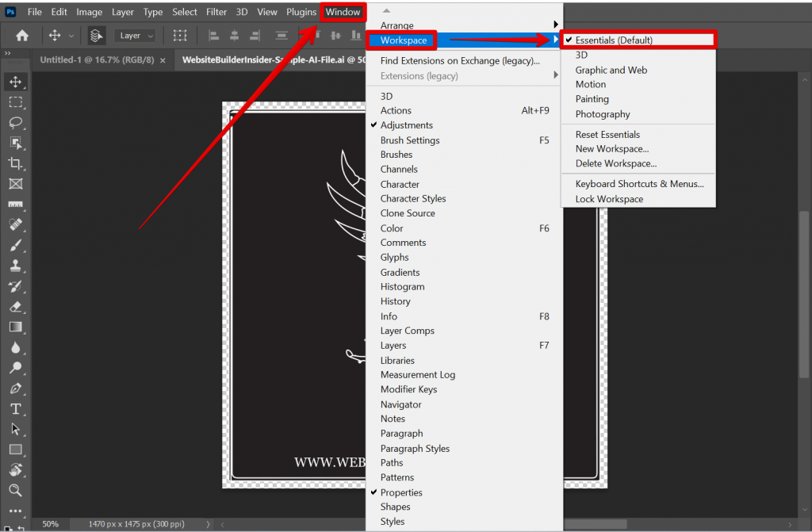812x532 pixels.
Task: Select the Move tool
Action: (14, 81)
